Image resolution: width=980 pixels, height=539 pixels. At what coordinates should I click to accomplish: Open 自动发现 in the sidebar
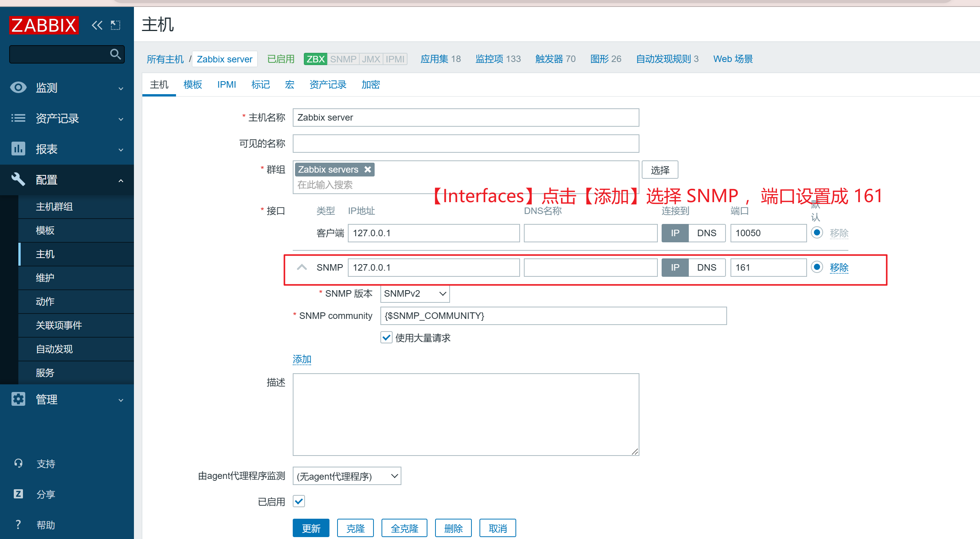click(76, 349)
